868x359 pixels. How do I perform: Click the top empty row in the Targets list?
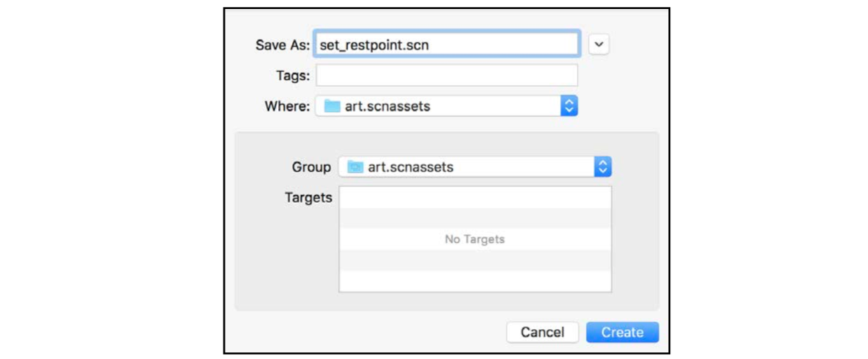click(475, 197)
